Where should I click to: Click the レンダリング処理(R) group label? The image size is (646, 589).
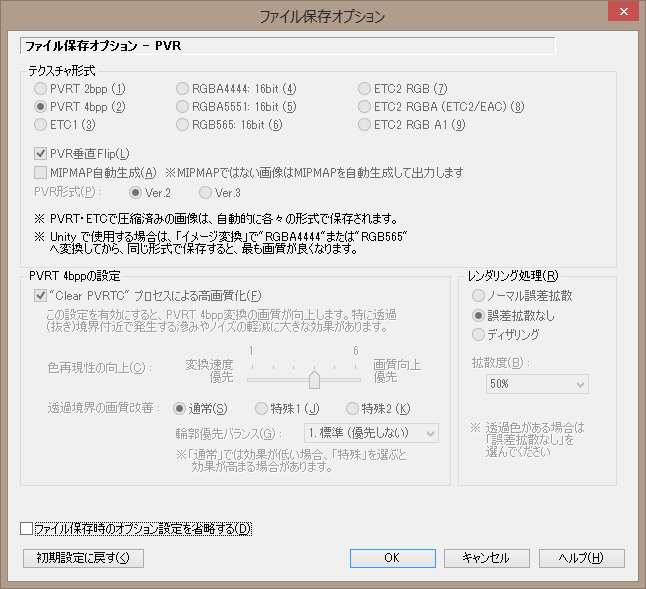513,276
